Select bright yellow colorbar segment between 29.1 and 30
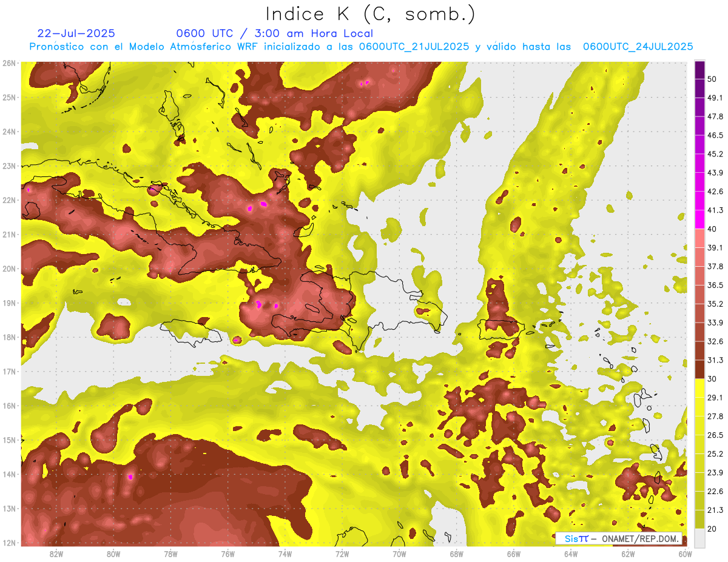This screenshot has height=562, width=728. (699, 388)
